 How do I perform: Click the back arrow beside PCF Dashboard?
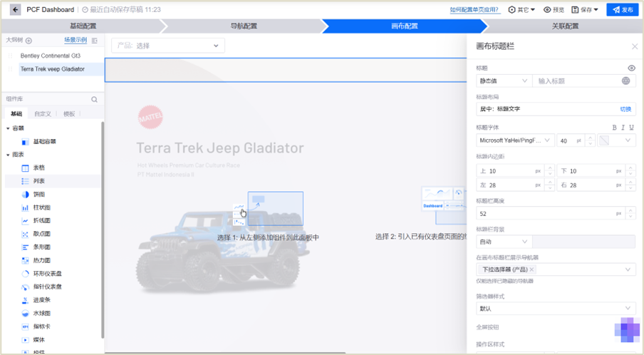[15, 10]
